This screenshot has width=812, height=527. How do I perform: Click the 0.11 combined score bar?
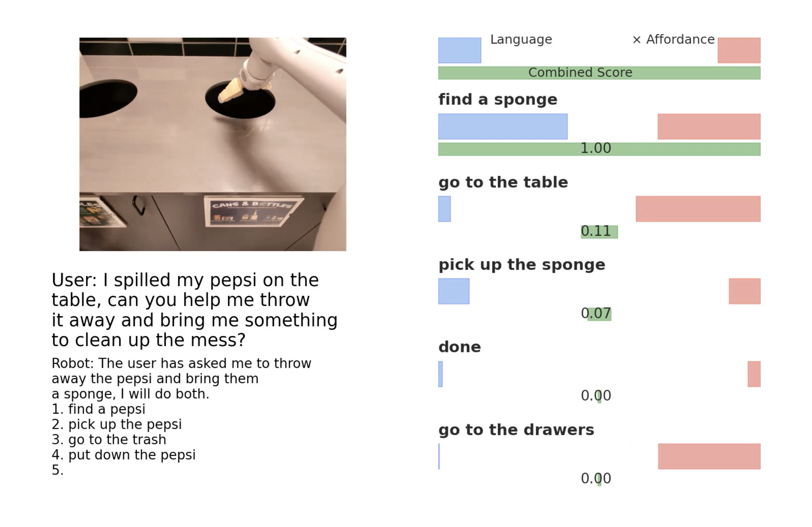pyautogui.click(x=599, y=232)
